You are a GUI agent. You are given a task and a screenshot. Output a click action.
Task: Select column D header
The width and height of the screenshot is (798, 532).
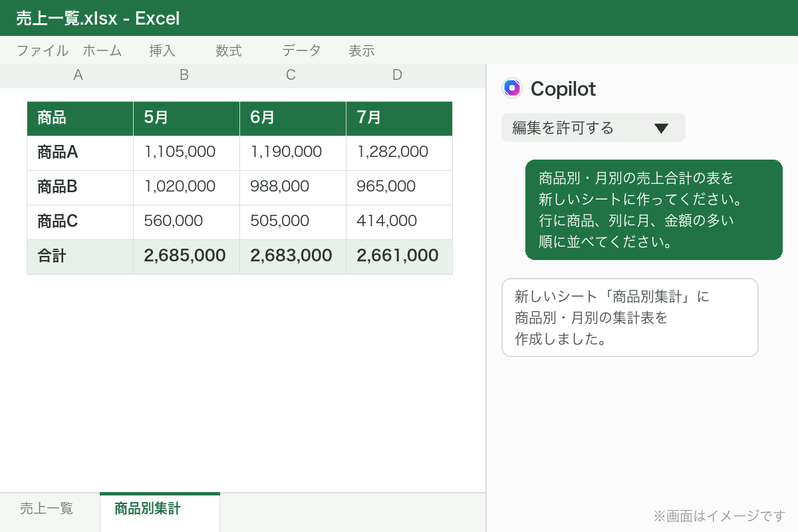(x=397, y=76)
